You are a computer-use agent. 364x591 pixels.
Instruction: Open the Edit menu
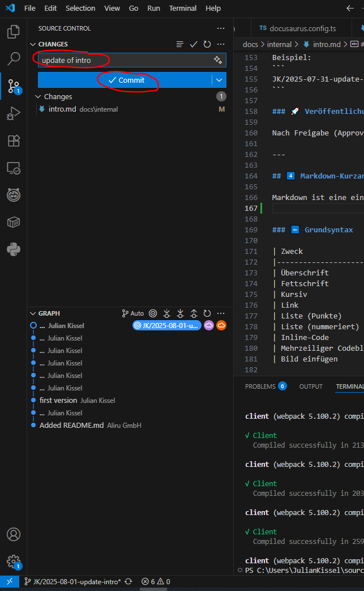click(50, 8)
